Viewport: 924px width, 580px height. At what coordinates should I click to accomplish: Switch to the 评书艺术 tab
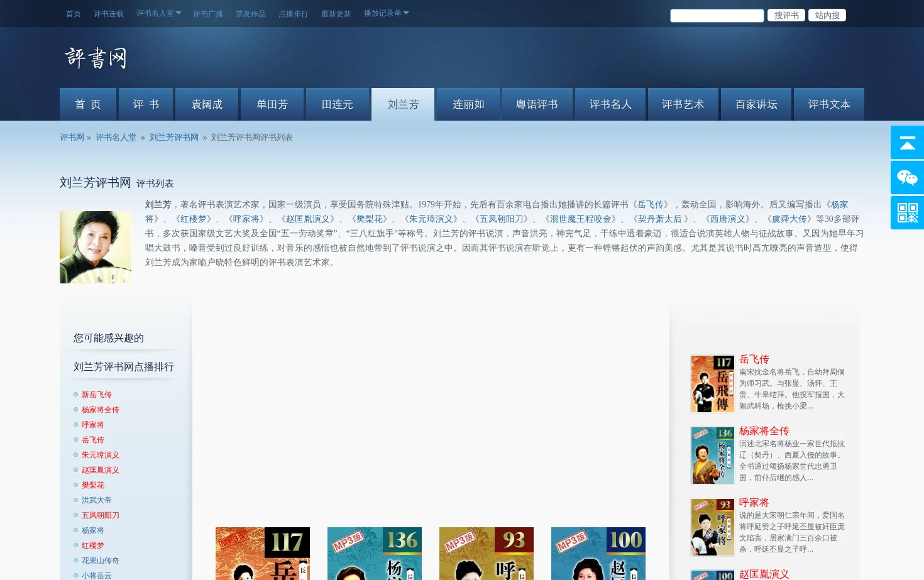point(683,104)
